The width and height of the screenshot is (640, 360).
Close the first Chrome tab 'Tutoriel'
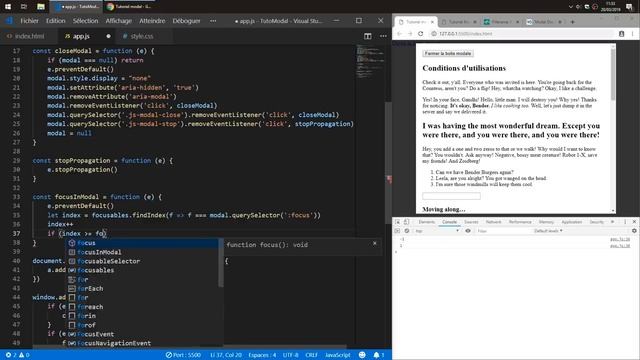tap(432, 22)
